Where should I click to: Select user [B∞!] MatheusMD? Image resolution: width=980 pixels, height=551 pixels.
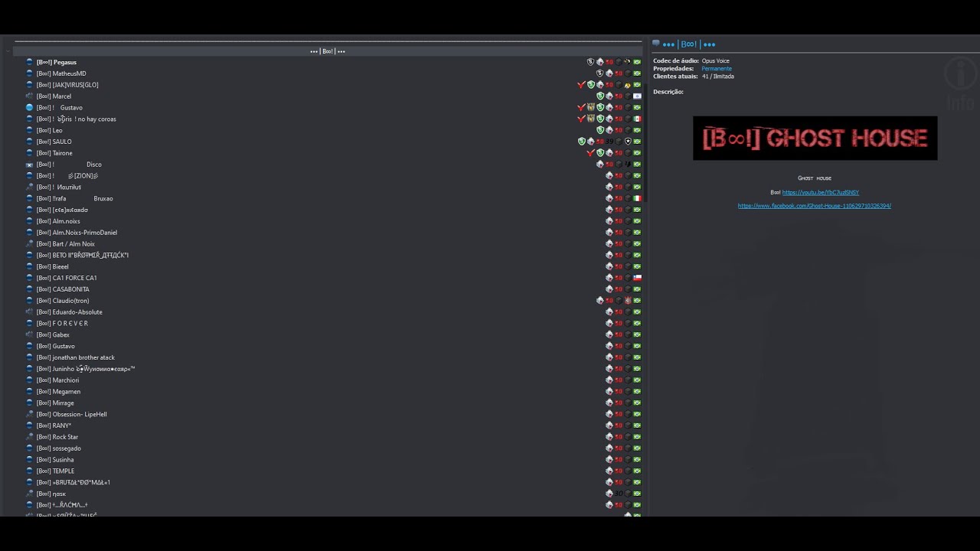point(61,73)
